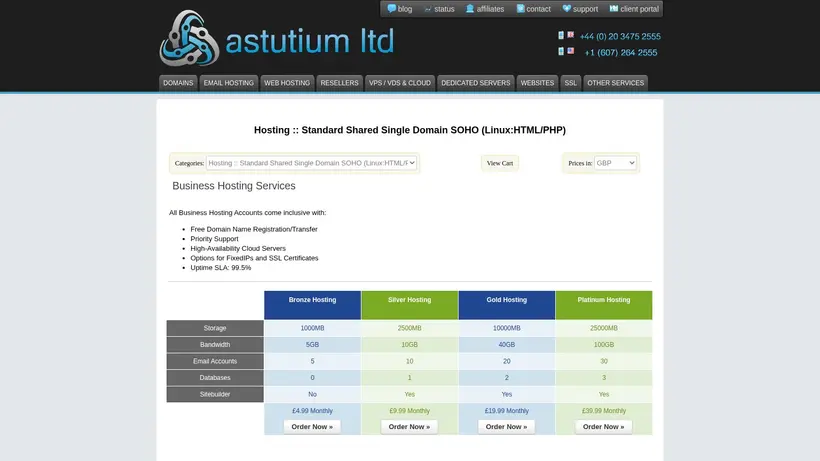The width and height of the screenshot is (820, 461).
Task: Click the £19.99 Monthly price
Action: coord(507,411)
